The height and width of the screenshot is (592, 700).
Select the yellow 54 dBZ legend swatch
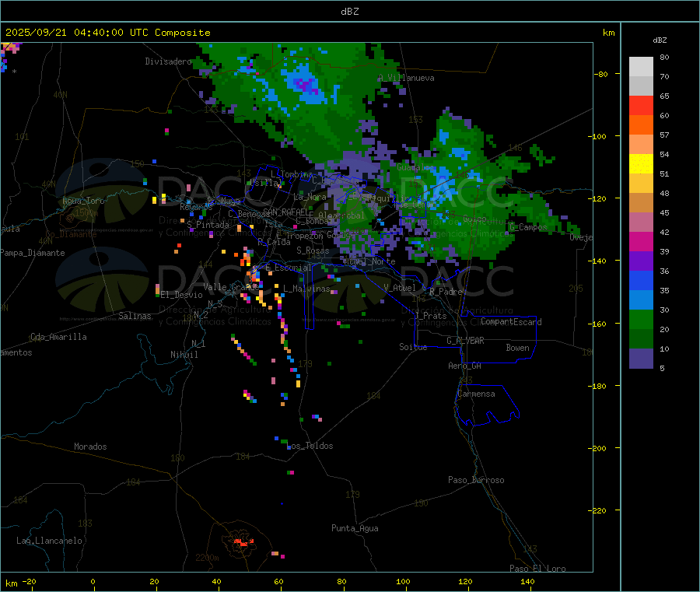pos(641,164)
